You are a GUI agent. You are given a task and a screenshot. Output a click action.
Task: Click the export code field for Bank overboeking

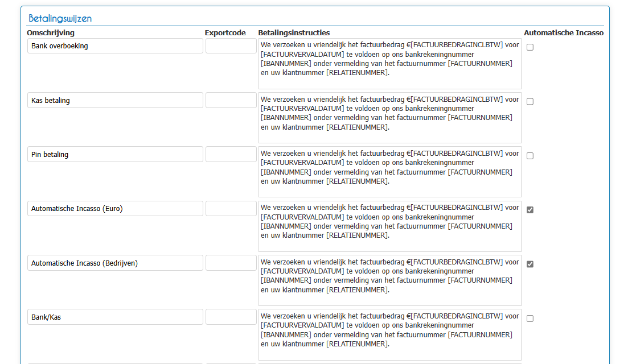(x=231, y=46)
